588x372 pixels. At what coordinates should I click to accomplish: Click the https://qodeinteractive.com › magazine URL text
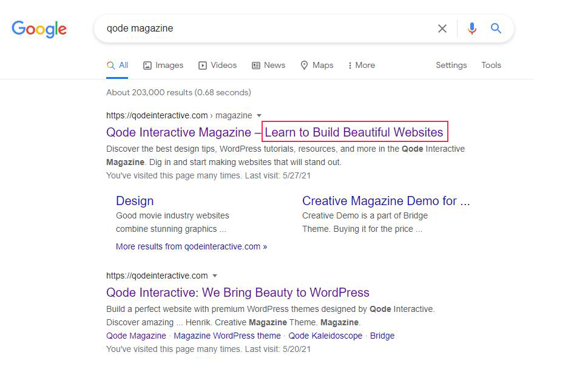(179, 115)
